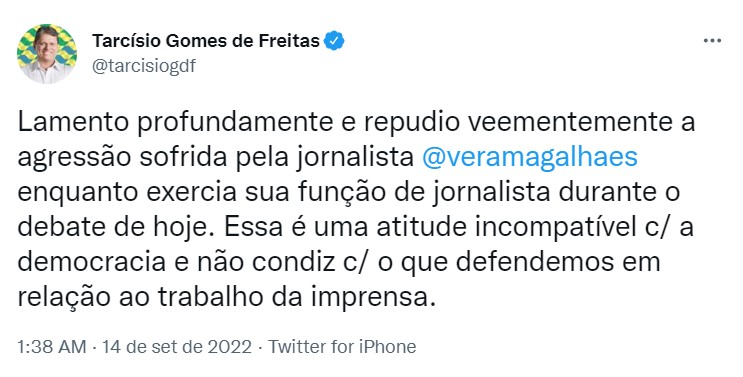This screenshot has height=377, width=743.
Task: Click the word 'democracia' in the tweet
Action: click(91, 263)
